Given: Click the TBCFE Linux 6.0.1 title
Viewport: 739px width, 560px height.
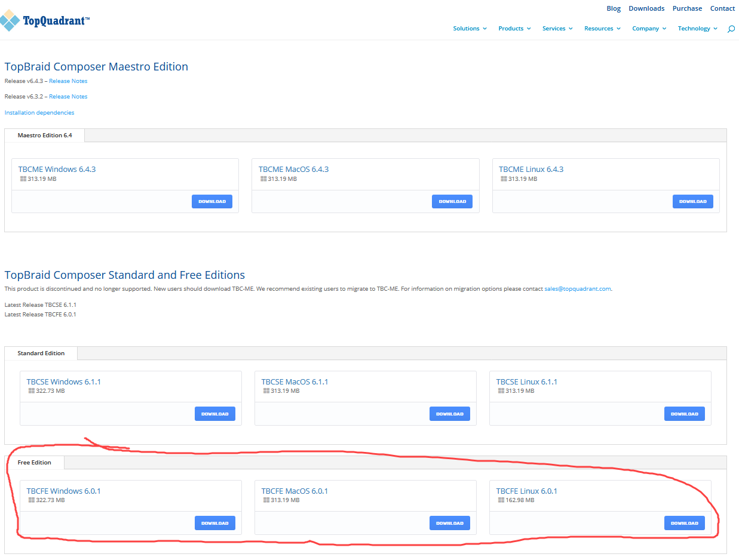Looking at the screenshot, I should pyautogui.click(x=526, y=491).
